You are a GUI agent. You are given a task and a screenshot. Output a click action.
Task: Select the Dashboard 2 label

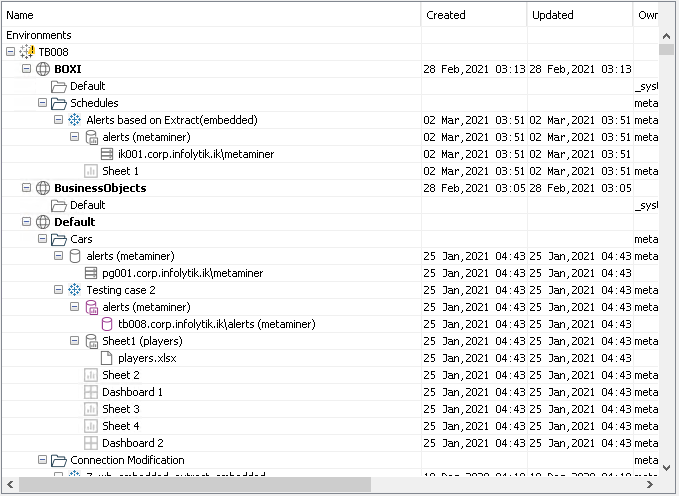[x=133, y=443]
